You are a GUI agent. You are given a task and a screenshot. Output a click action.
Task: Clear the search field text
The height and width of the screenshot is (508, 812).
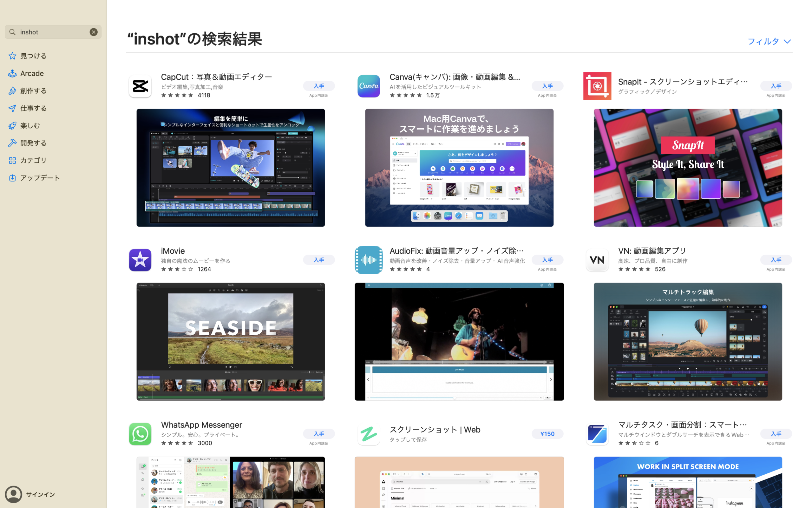pyautogui.click(x=94, y=32)
